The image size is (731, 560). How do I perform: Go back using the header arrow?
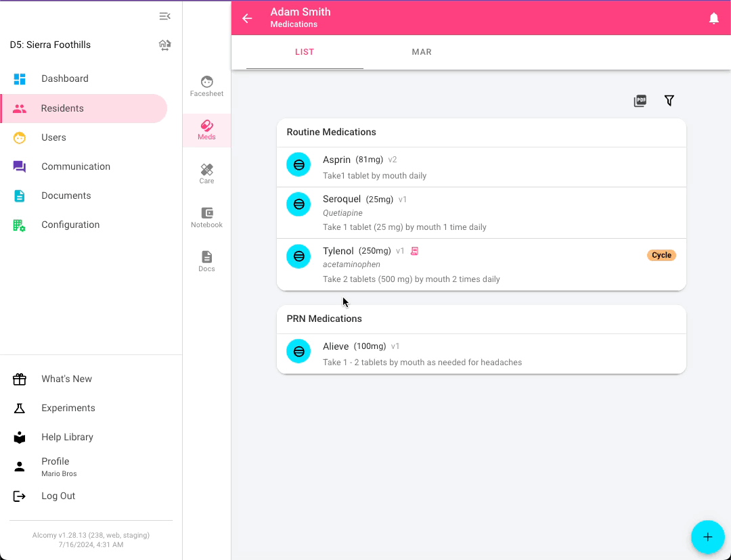coord(247,18)
